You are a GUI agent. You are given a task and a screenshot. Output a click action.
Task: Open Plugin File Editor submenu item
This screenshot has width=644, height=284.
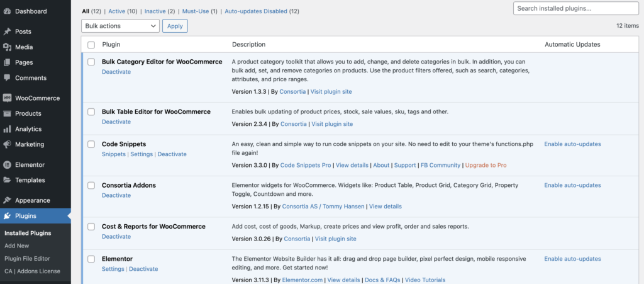point(27,259)
